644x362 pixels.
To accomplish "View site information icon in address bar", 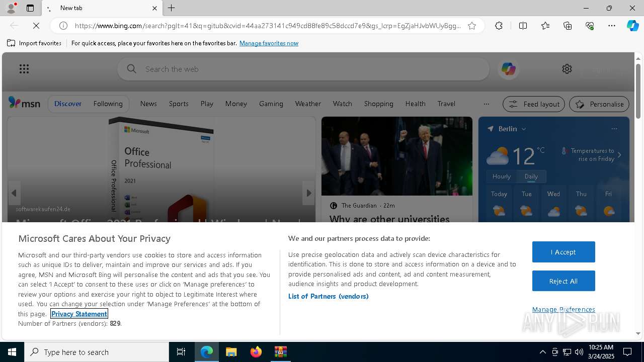I will (x=63, y=26).
